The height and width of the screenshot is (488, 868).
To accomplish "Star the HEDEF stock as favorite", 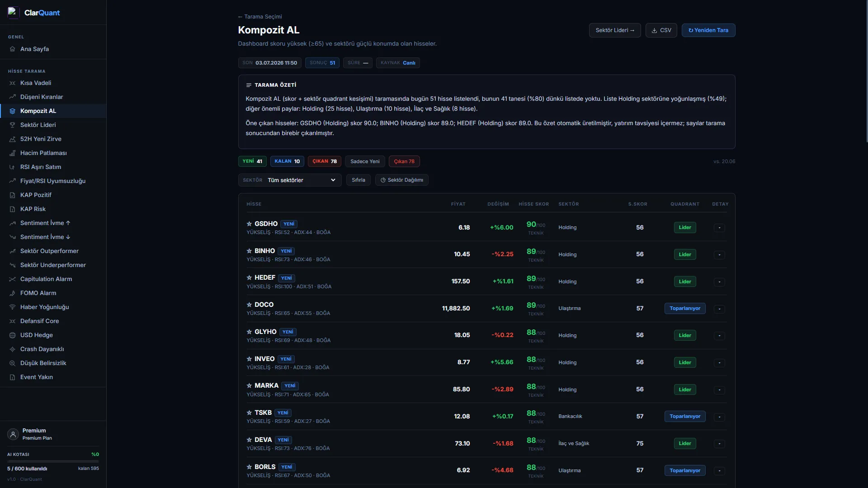I will pos(249,277).
